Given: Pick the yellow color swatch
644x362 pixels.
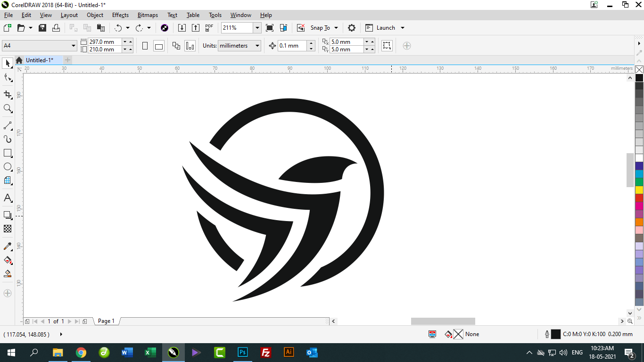Looking at the screenshot, I should (639, 190).
